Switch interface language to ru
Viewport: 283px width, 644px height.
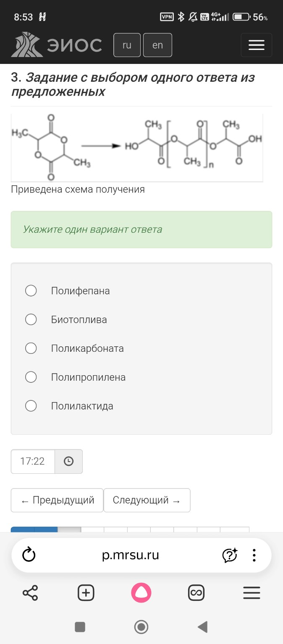point(127,45)
